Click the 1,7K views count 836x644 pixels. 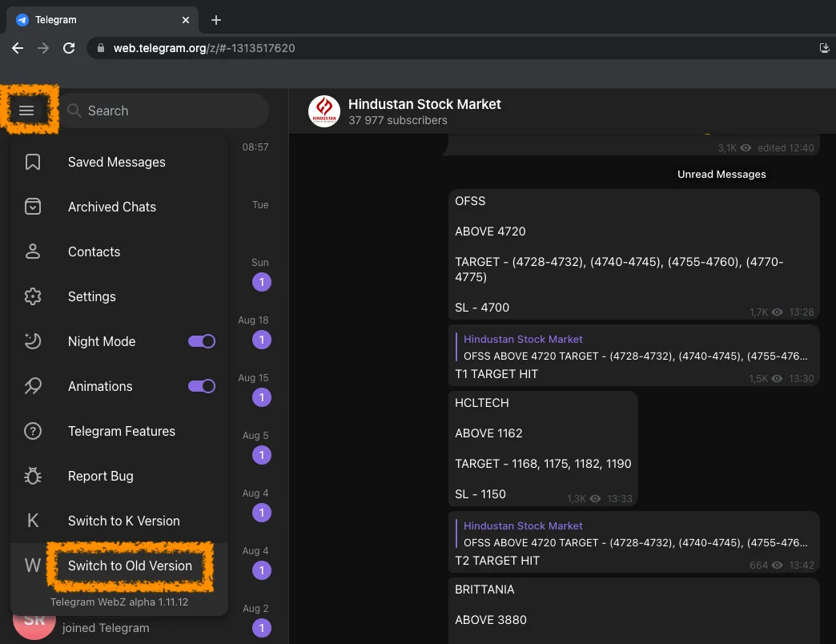coord(758,312)
